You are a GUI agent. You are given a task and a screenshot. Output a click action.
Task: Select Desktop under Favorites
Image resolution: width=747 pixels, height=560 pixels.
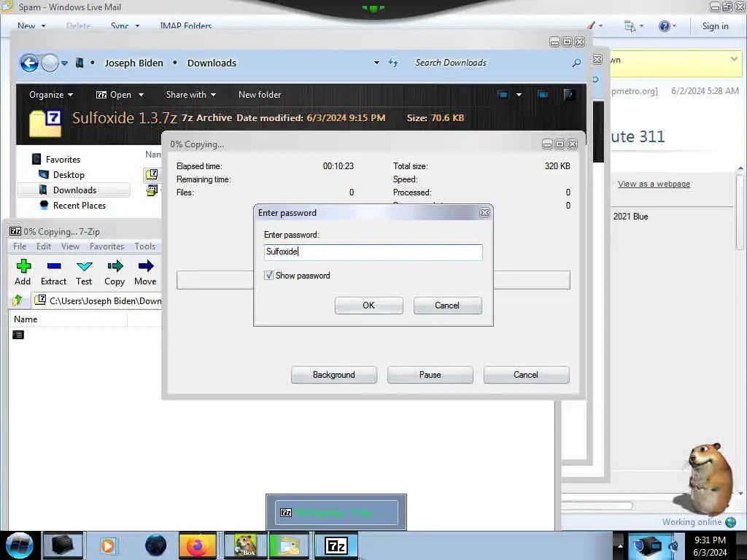69,175
